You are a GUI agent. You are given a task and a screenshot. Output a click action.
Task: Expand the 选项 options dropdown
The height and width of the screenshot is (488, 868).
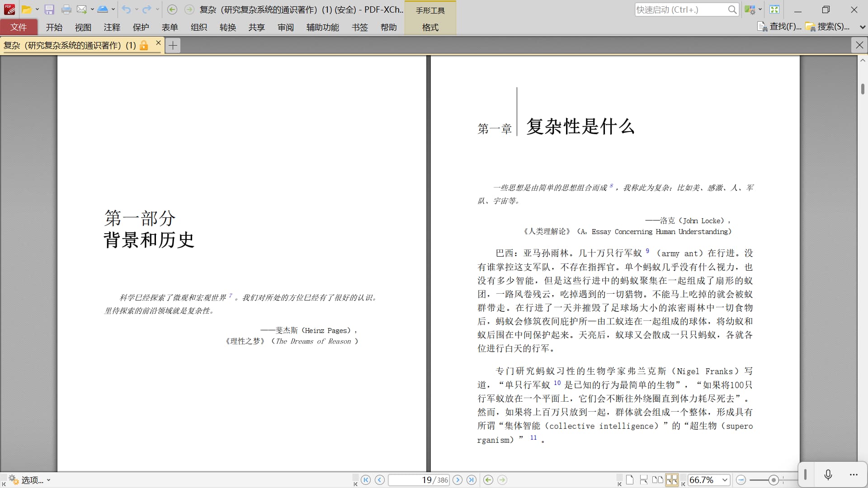point(48,480)
